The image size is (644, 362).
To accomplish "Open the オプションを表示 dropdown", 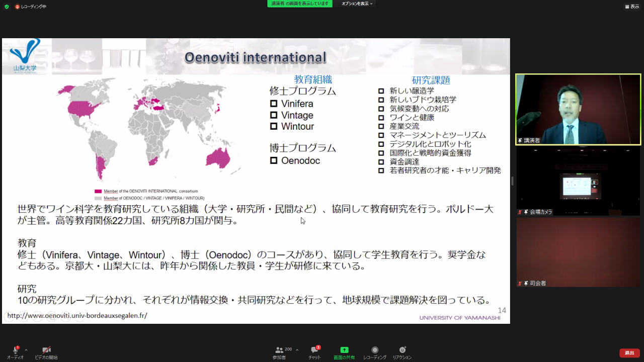I will point(357,4).
